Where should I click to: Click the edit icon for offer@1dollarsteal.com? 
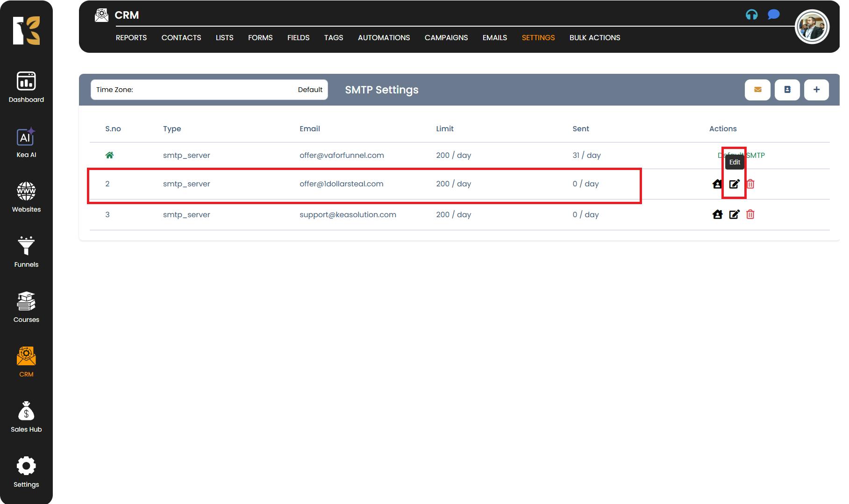[734, 184]
